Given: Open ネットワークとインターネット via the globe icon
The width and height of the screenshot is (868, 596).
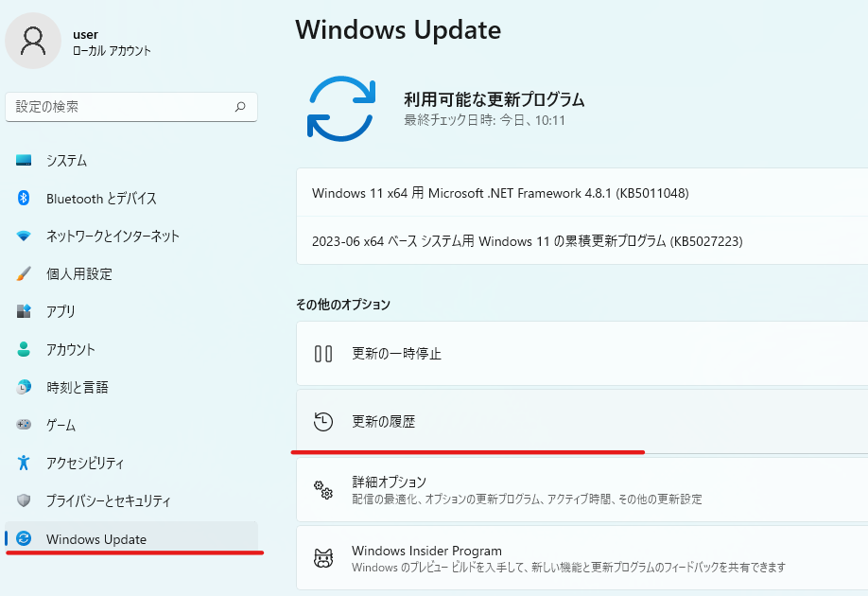Looking at the screenshot, I should coord(26,237).
